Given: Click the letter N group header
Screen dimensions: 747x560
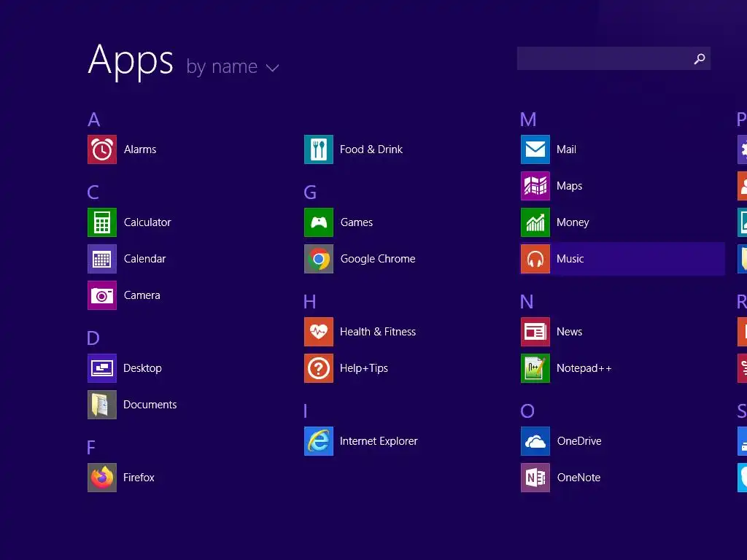Looking at the screenshot, I should tap(527, 302).
